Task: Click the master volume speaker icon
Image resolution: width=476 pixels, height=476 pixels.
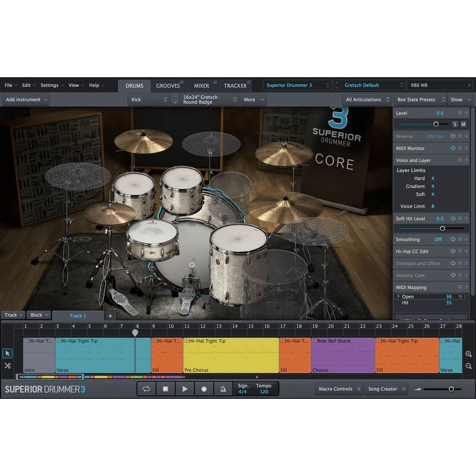Action: tap(417, 389)
